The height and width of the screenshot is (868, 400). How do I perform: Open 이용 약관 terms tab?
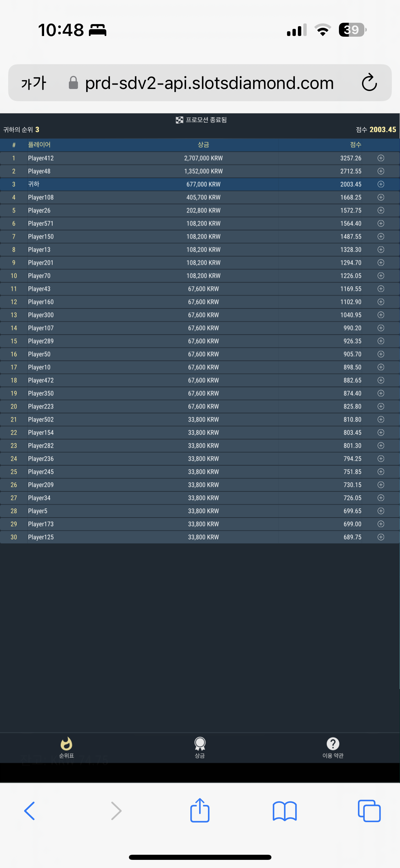pos(333,747)
